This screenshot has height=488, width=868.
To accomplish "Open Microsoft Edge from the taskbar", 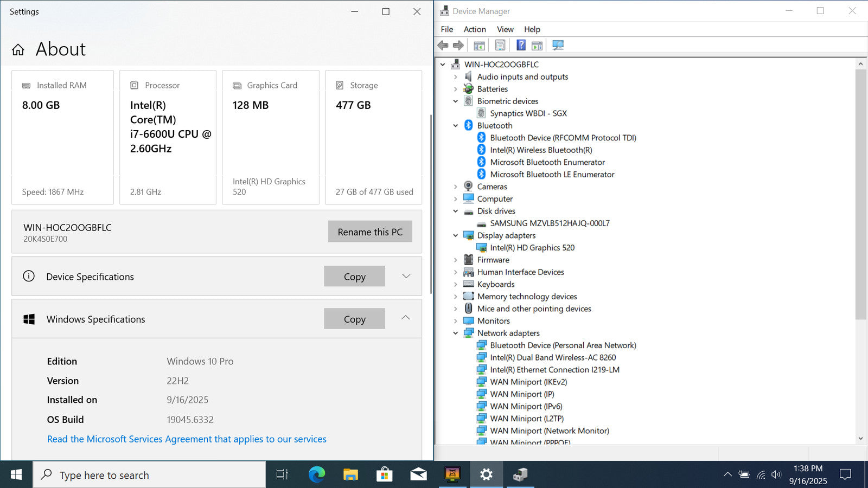I will 316,475.
